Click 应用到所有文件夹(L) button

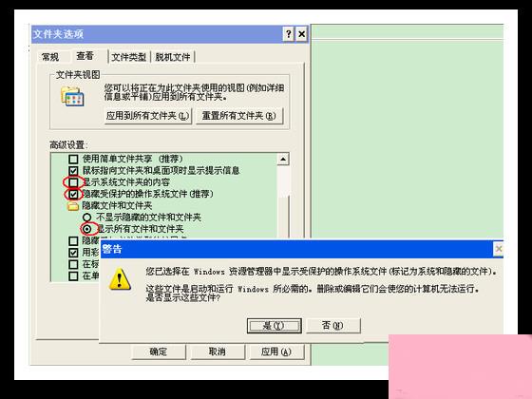(x=148, y=116)
